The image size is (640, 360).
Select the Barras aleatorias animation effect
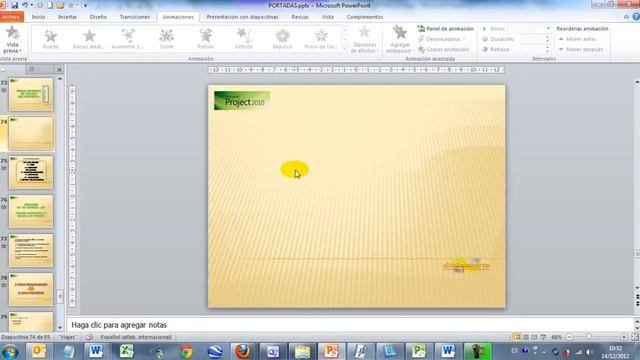click(x=89, y=40)
